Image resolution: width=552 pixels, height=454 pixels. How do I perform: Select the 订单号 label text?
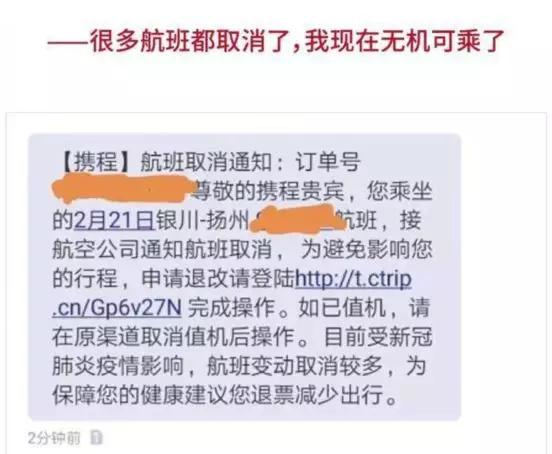click(328, 162)
